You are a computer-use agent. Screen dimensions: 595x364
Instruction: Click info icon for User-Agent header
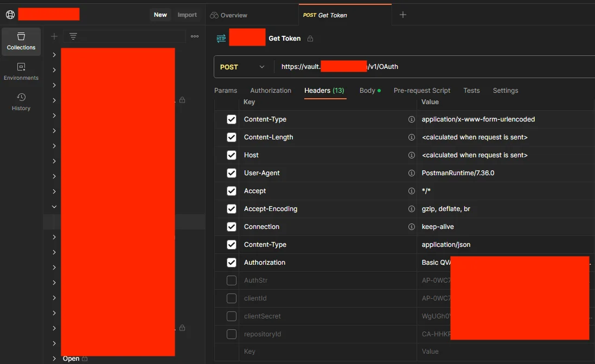[x=411, y=173]
